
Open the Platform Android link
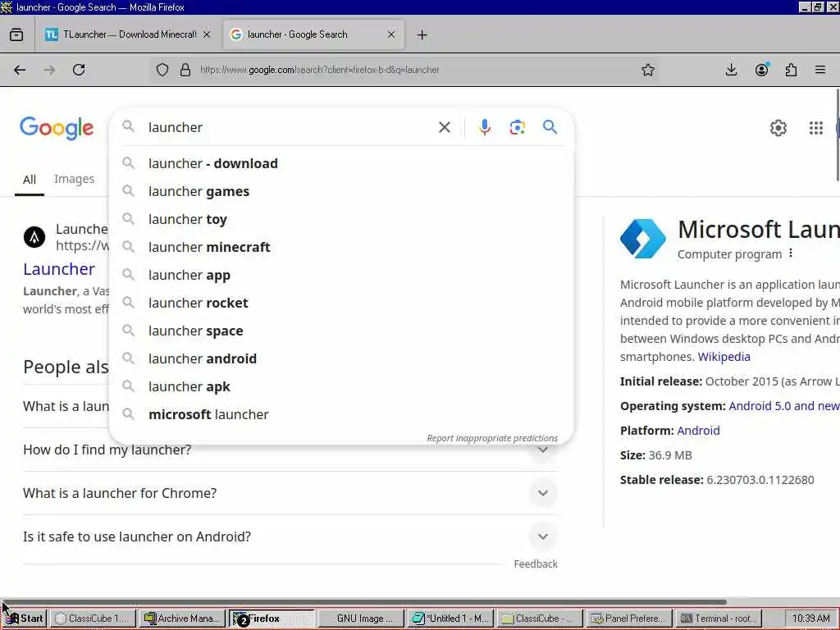tap(698, 431)
